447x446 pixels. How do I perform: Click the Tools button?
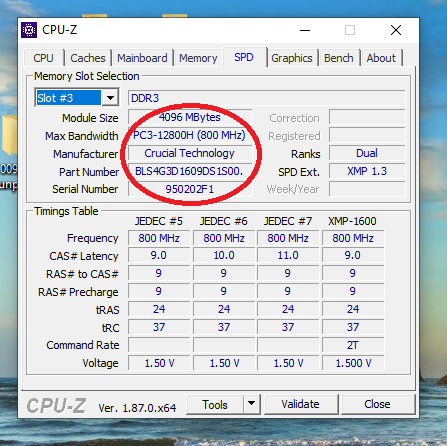[215, 405]
